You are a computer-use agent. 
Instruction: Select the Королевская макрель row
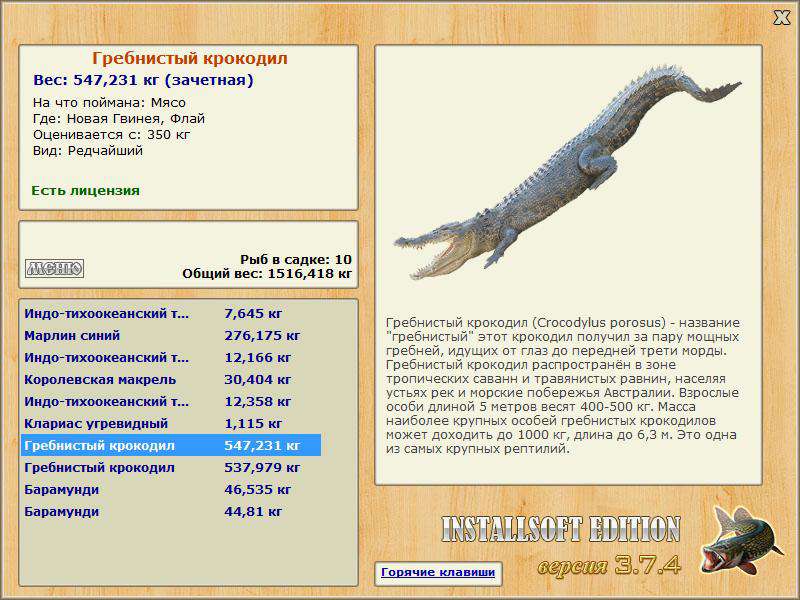171,380
